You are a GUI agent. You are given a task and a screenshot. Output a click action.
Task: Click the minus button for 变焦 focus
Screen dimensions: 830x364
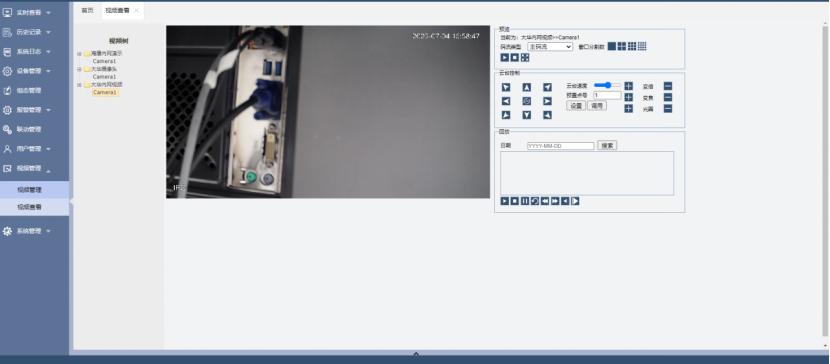(x=668, y=97)
